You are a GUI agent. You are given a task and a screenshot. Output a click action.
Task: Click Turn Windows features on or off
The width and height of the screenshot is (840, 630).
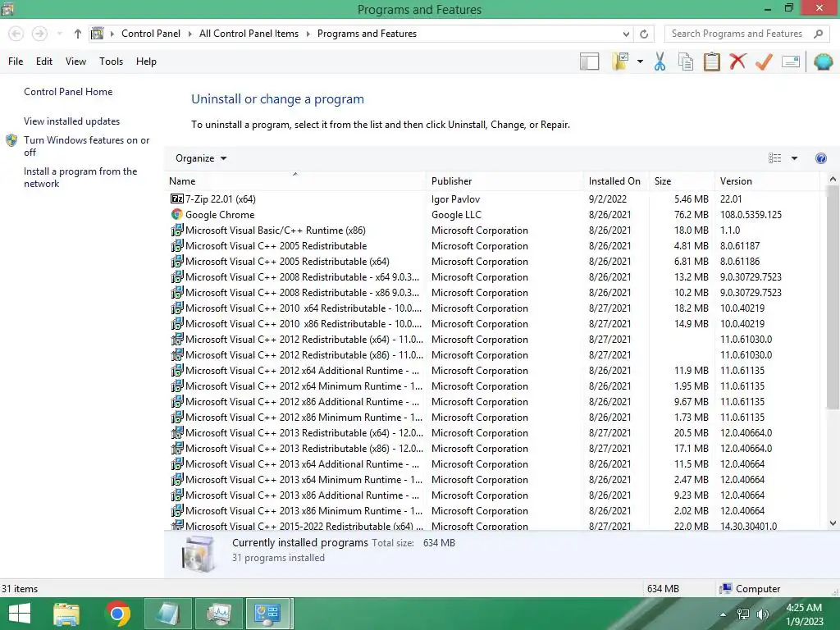point(86,146)
